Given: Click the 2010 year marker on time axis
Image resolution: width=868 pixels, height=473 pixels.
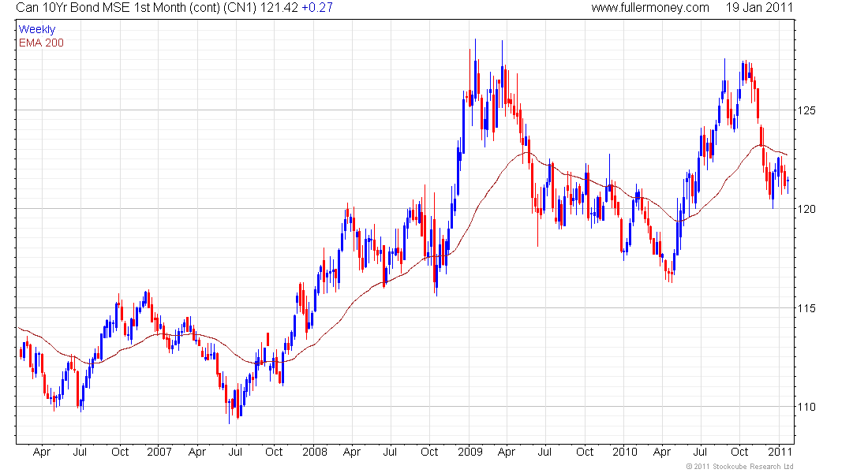Looking at the screenshot, I should coord(624,453).
